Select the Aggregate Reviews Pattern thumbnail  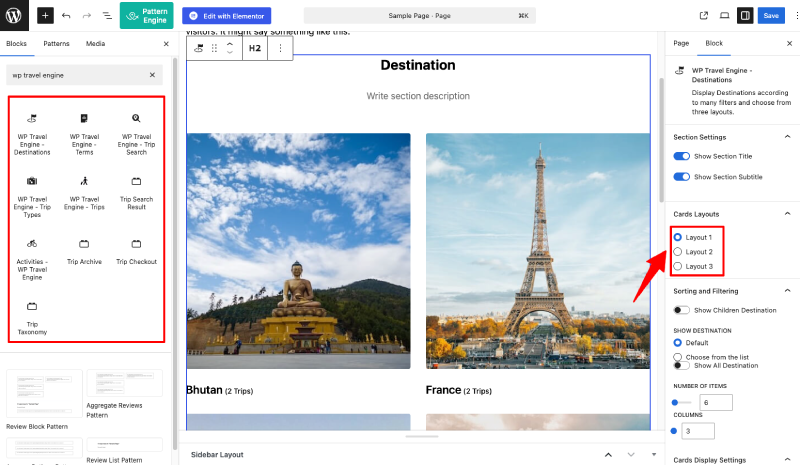[x=124, y=383]
